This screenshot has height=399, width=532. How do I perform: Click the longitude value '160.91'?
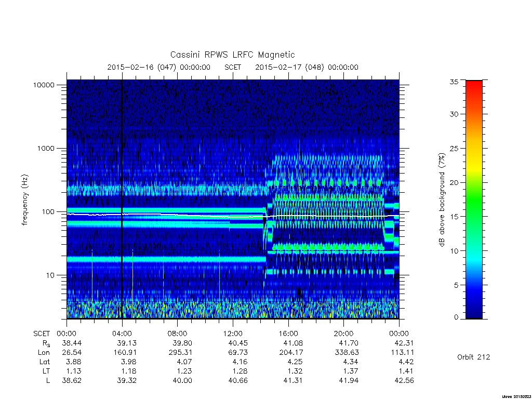click(125, 353)
